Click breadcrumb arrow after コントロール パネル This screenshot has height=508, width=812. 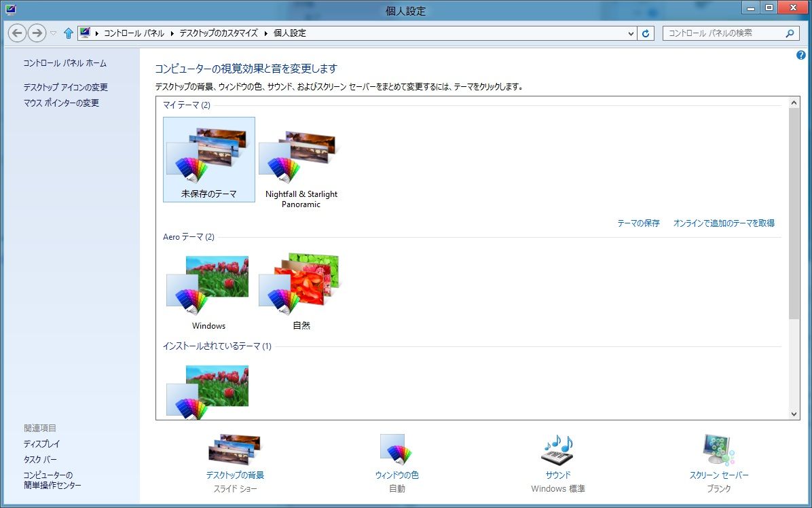[172, 33]
